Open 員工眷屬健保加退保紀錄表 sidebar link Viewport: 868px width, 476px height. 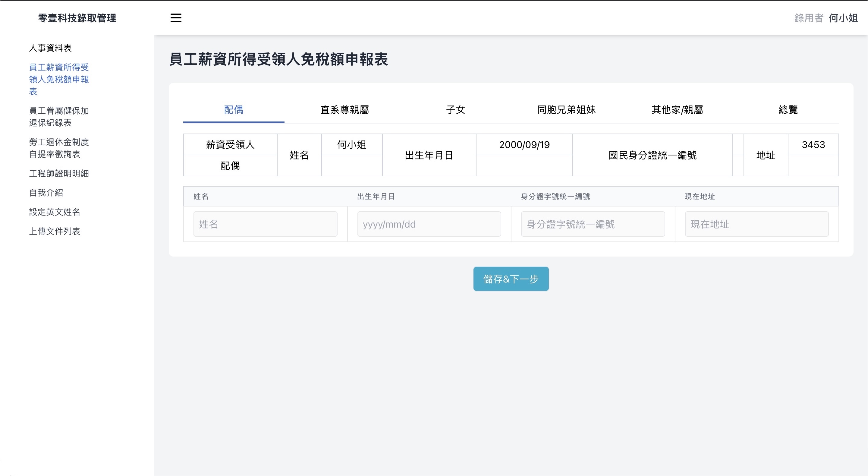59,116
